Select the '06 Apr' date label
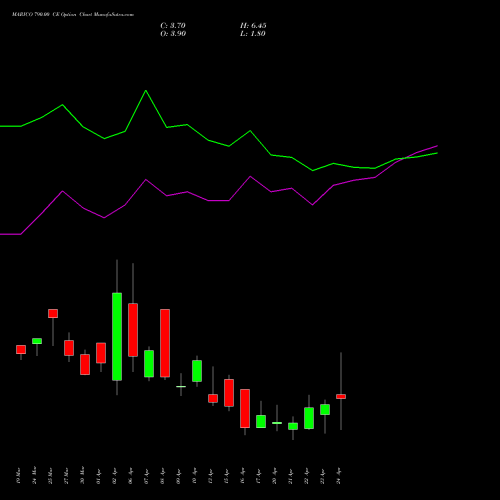The width and height of the screenshot is (500, 500). click(130, 475)
